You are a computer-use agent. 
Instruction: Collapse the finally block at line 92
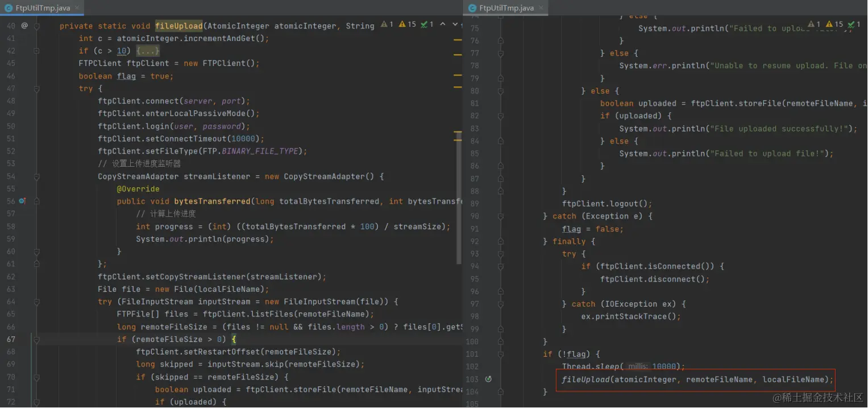(501, 241)
